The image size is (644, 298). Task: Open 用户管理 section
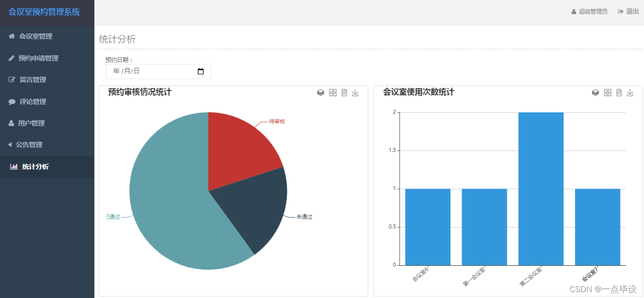click(47, 123)
